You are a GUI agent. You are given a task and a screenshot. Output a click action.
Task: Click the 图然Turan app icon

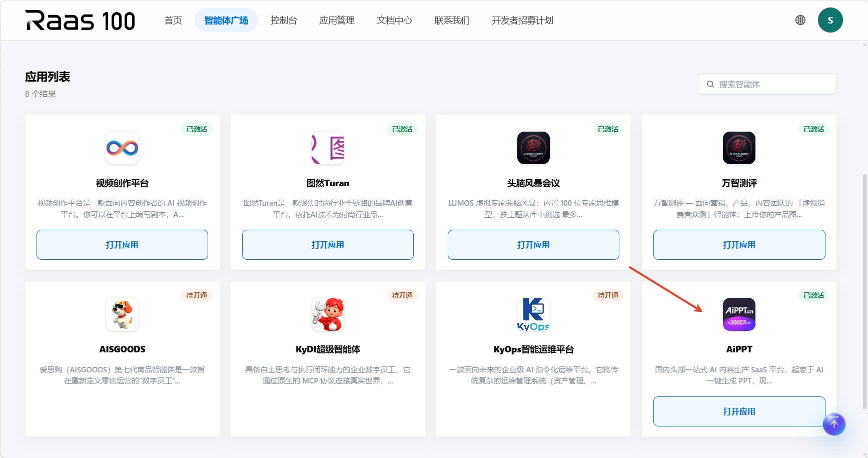coord(328,148)
